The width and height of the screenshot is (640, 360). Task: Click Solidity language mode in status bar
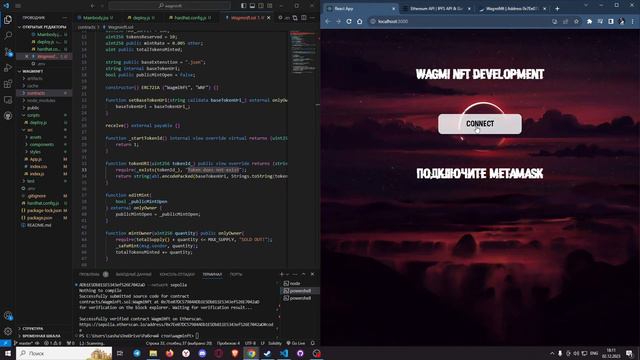click(275, 343)
